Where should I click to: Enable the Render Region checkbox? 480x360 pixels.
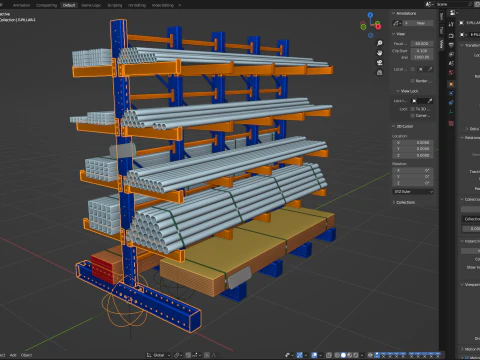[x=413, y=81]
